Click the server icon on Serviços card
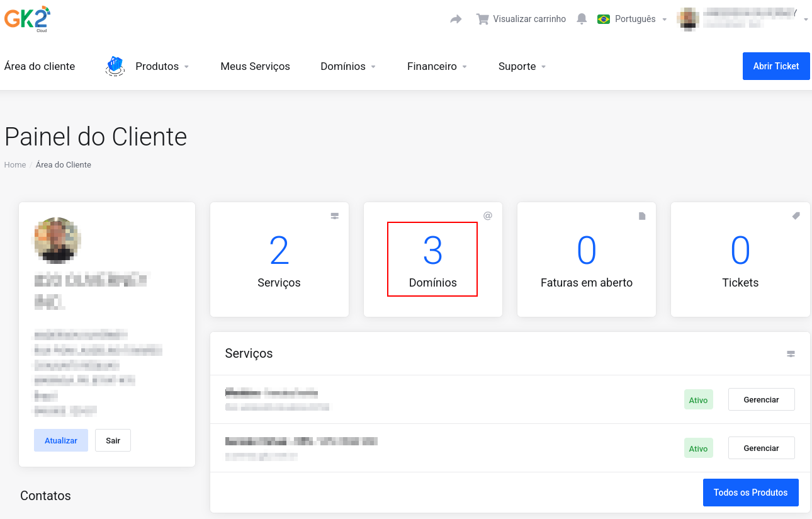 pos(335,216)
